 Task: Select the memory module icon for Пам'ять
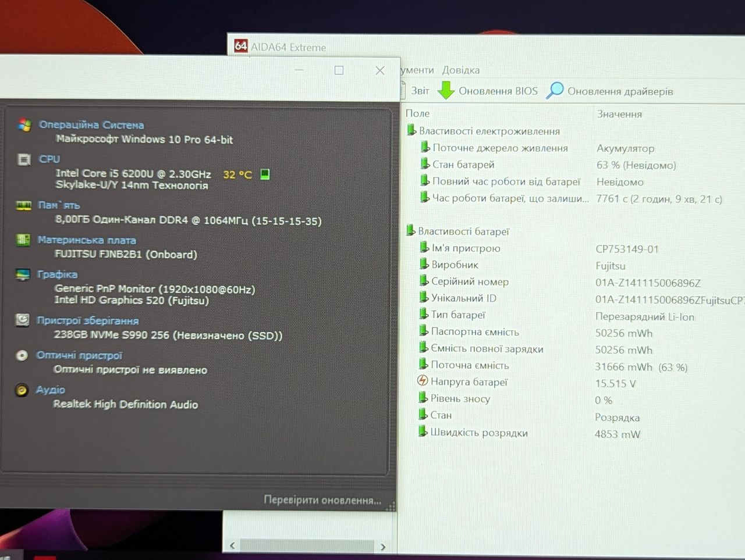tap(23, 205)
